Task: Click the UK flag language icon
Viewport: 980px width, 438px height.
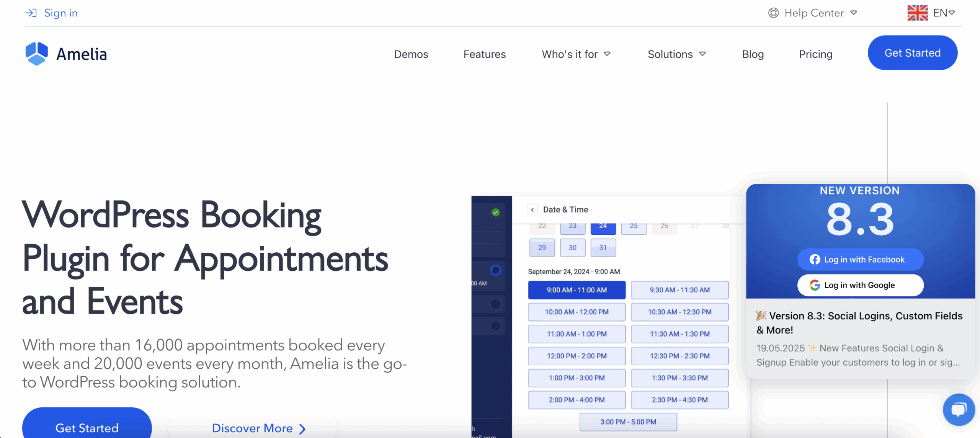Action: click(x=917, y=13)
